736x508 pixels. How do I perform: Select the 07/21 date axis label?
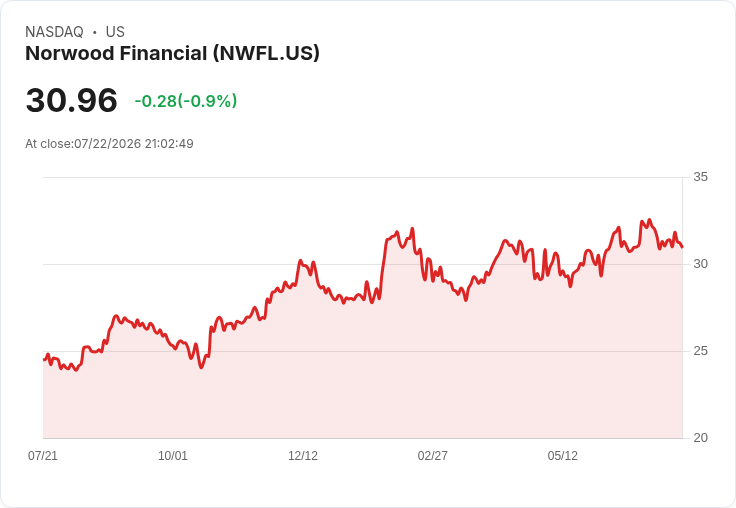43,456
